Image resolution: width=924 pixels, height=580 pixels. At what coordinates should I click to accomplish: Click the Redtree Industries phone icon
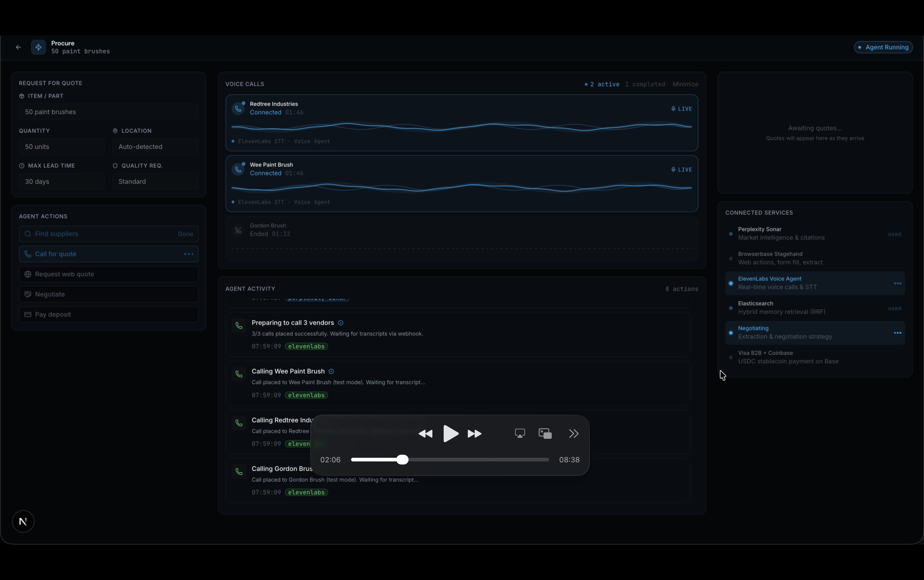click(x=238, y=108)
